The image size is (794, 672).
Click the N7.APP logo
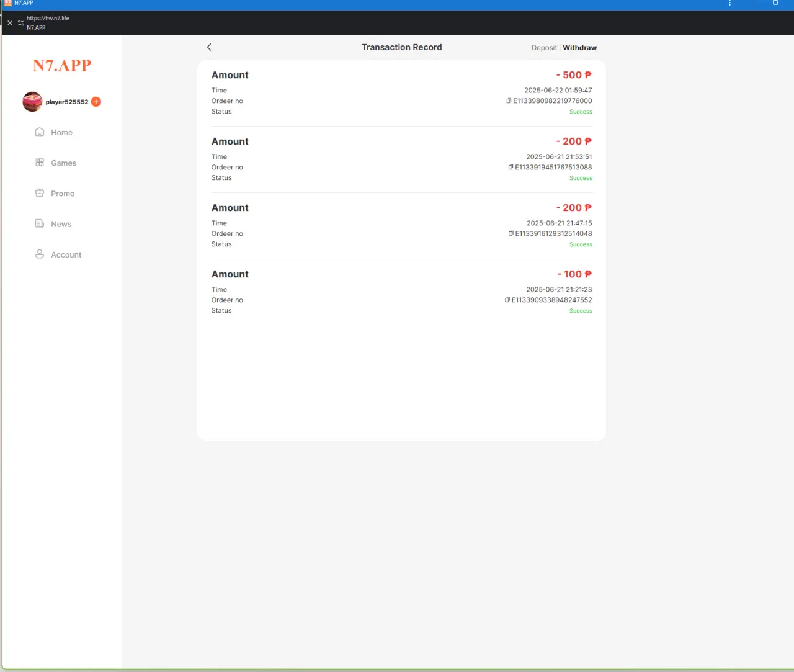tap(62, 65)
